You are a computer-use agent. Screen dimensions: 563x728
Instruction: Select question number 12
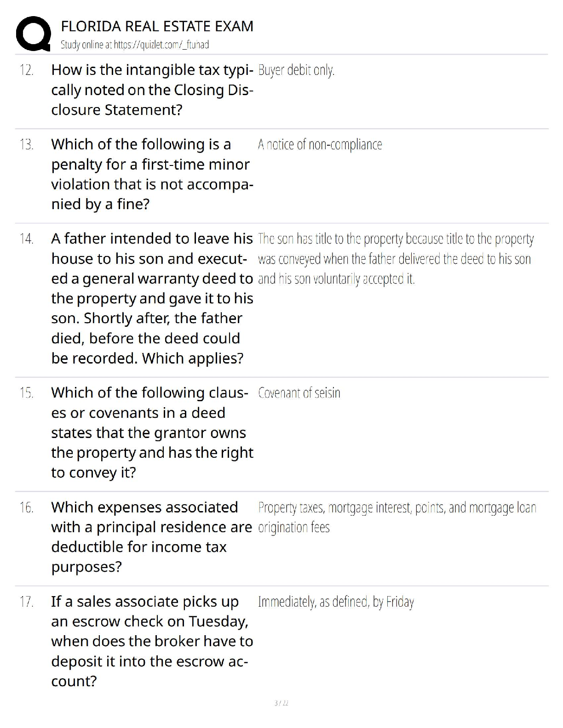click(26, 70)
